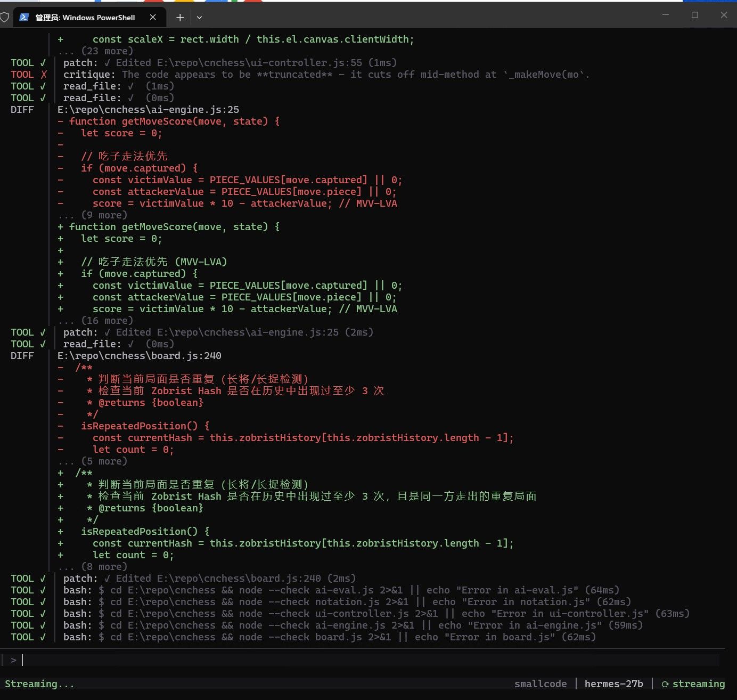Click the 'hermes-27b' model name in status bar

pos(613,684)
